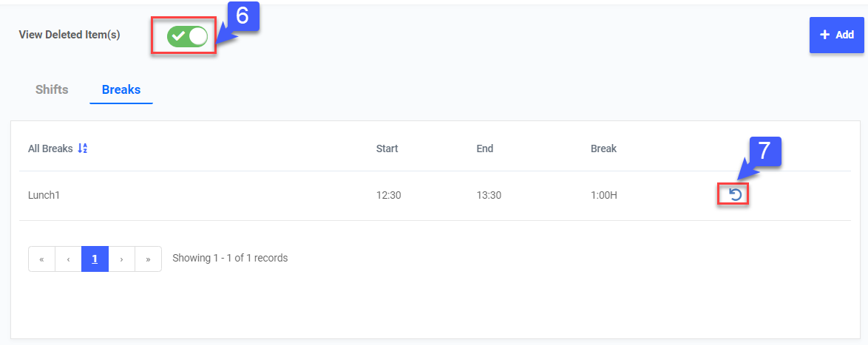Restore the deleted Lunch1 break
This screenshot has height=345, width=868.
coord(735,194)
